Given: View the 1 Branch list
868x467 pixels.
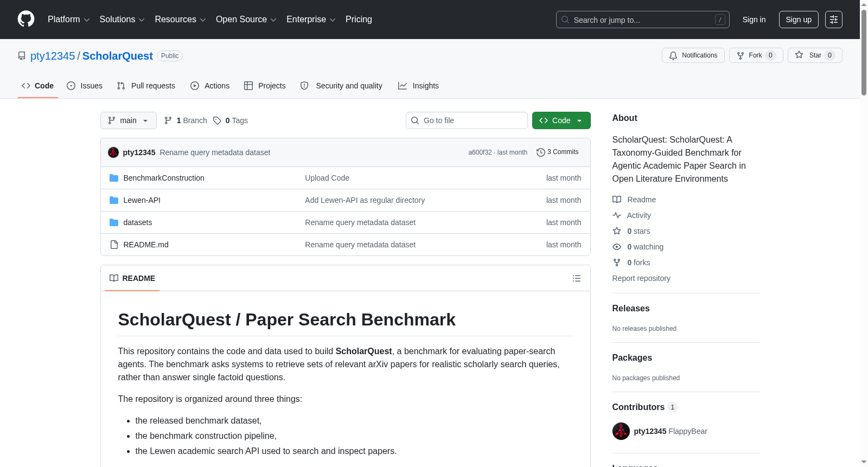Looking at the screenshot, I should [x=186, y=120].
